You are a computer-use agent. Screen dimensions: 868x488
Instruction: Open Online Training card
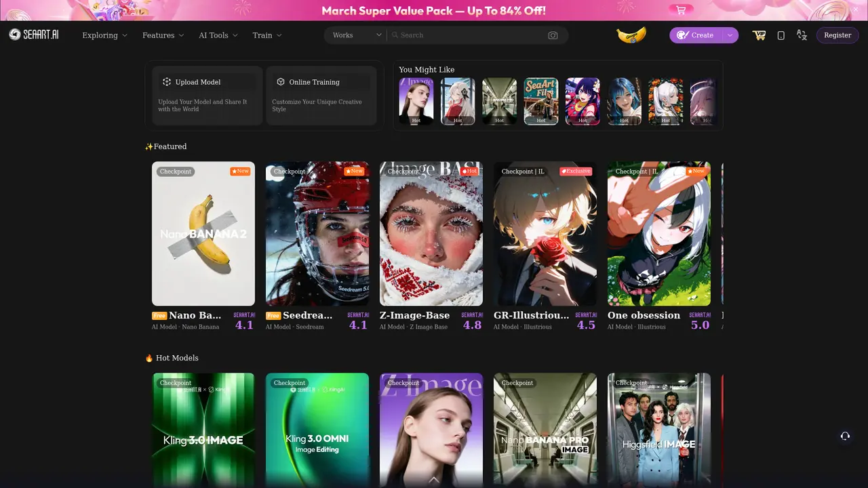pos(321,96)
